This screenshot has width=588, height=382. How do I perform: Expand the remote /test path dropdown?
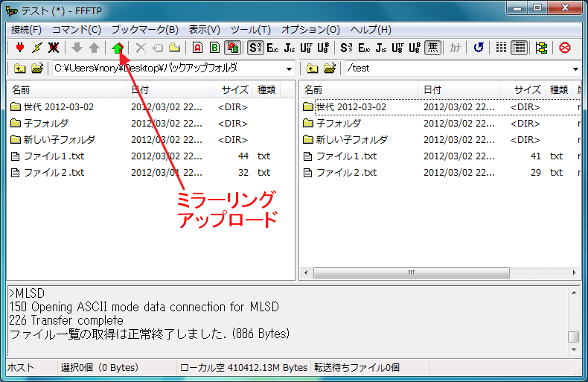575,69
